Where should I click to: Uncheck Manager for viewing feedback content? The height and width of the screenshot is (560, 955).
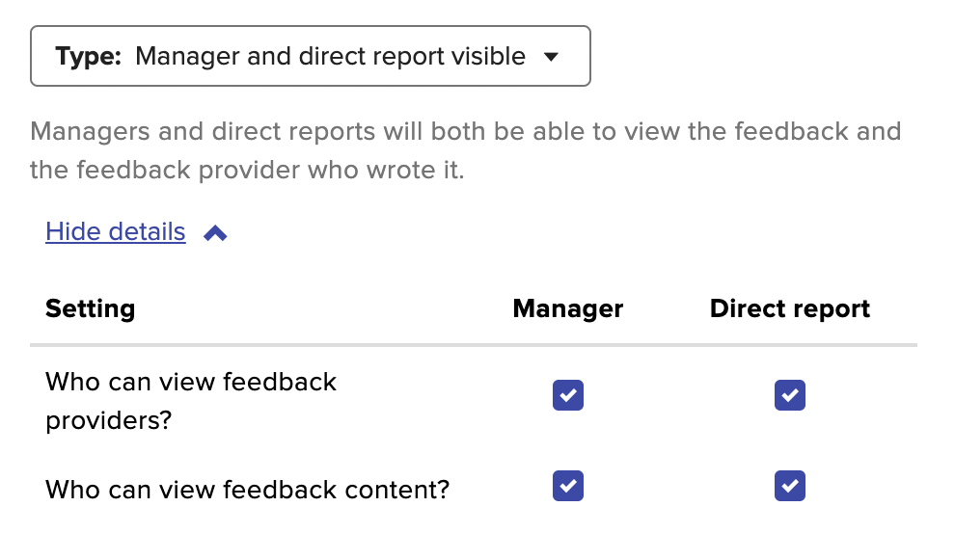(568, 486)
